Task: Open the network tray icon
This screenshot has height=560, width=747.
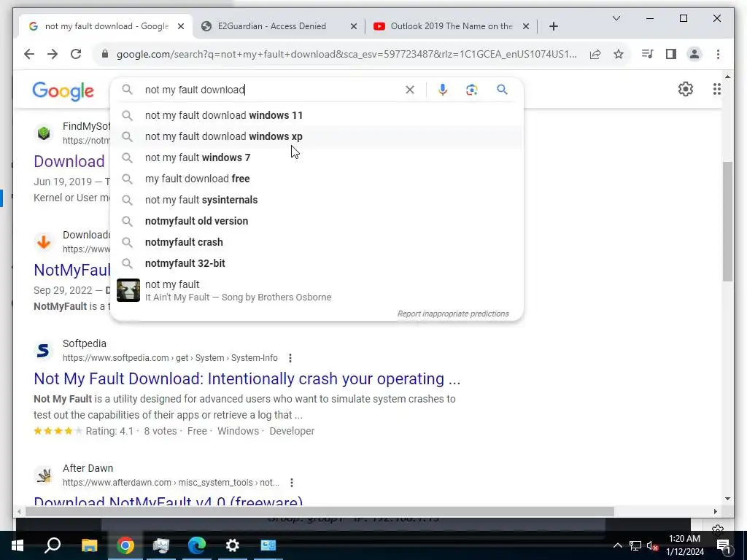Action: pyautogui.click(x=635, y=545)
